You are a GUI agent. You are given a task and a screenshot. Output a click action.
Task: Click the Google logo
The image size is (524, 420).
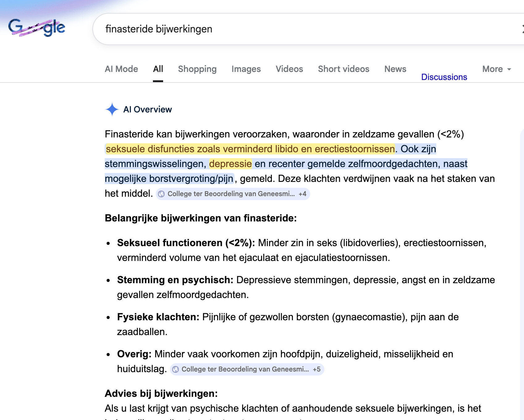coord(36,28)
